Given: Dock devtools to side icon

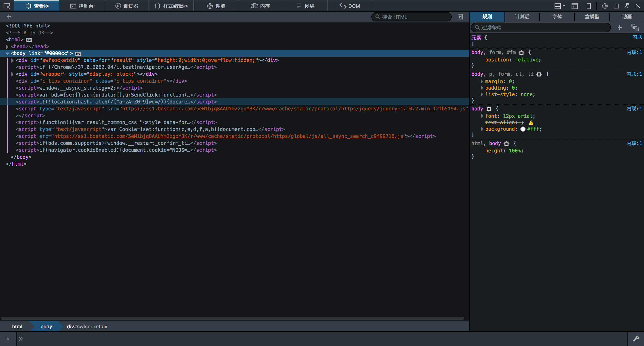Looking at the screenshot, I should (616, 6).
